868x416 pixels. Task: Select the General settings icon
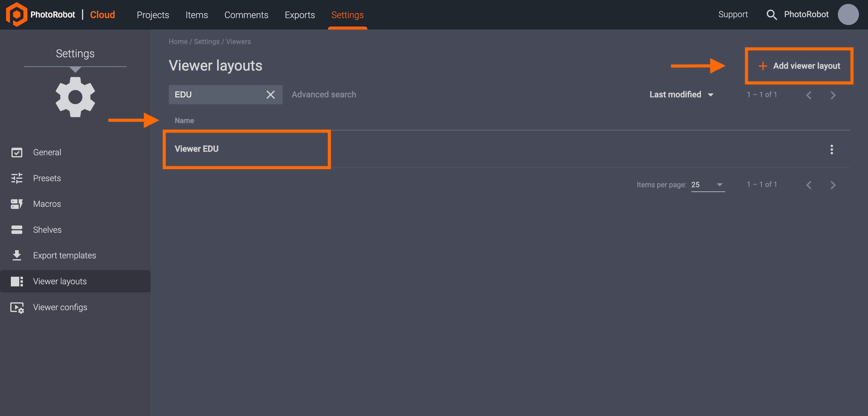click(x=17, y=152)
